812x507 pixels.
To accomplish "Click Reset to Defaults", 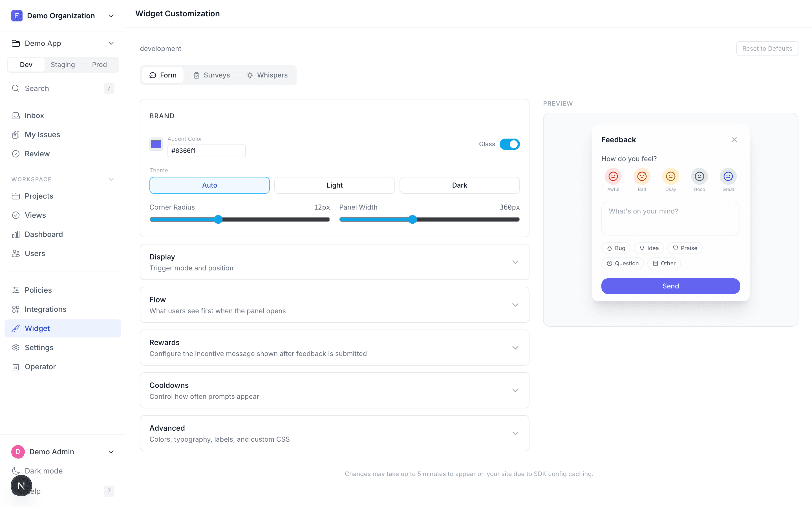I will pos(767,48).
